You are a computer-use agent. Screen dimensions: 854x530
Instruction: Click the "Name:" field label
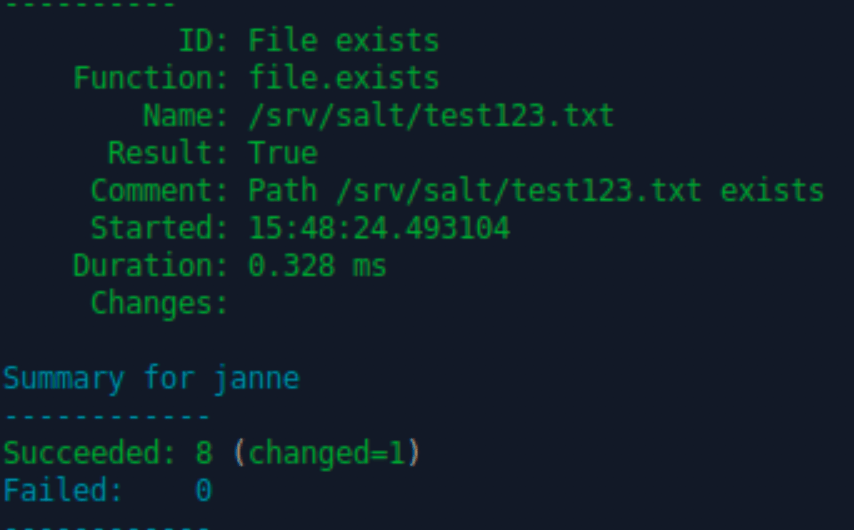(185, 116)
